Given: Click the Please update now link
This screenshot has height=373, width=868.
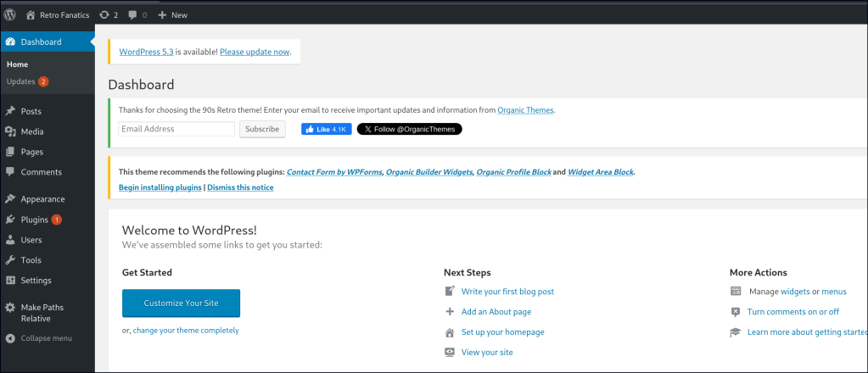Looking at the screenshot, I should click(x=255, y=52).
